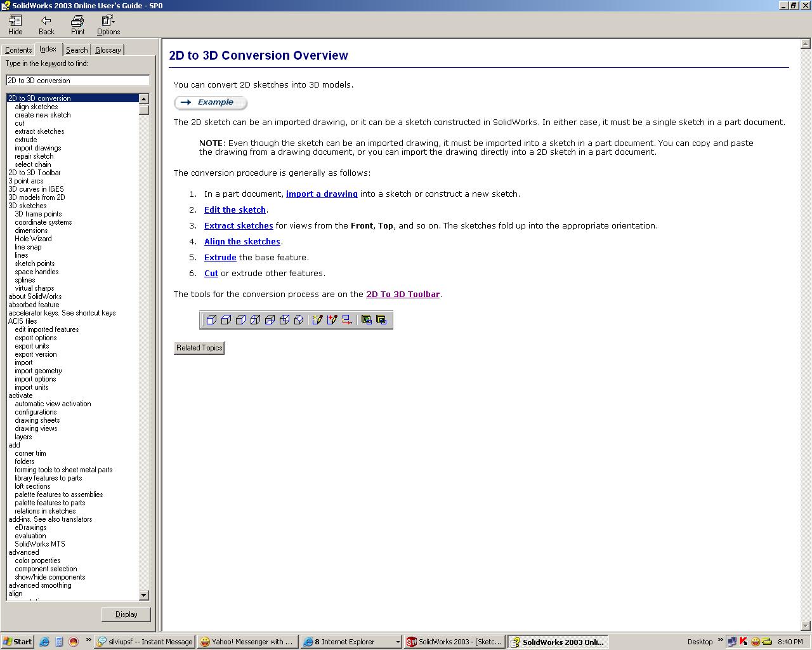
Task: Click content pane scroll up arrow
Action: coord(805,44)
